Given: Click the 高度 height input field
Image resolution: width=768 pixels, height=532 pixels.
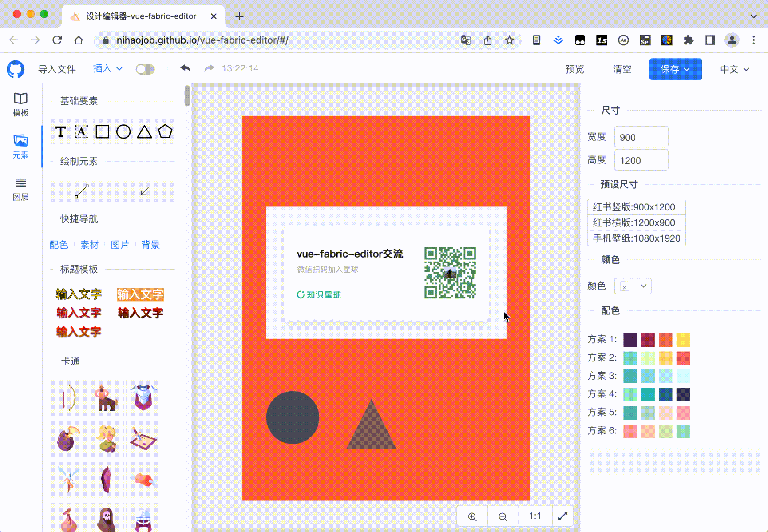Looking at the screenshot, I should click(641, 160).
